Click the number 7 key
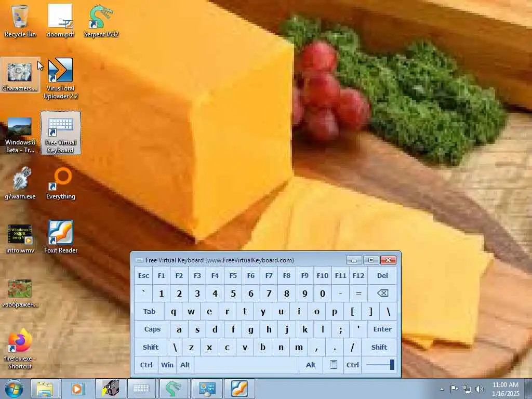This screenshot has width=532, height=399. click(269, 293)
